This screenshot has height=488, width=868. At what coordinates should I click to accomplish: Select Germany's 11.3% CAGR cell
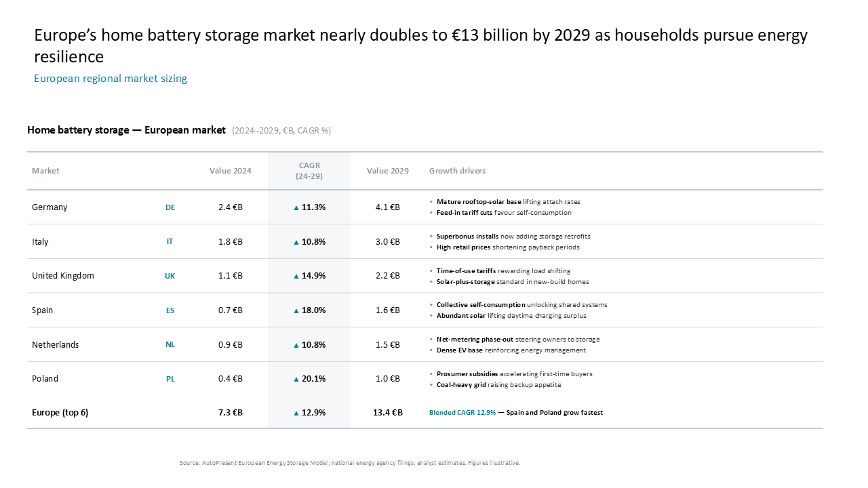coord(309,207)
